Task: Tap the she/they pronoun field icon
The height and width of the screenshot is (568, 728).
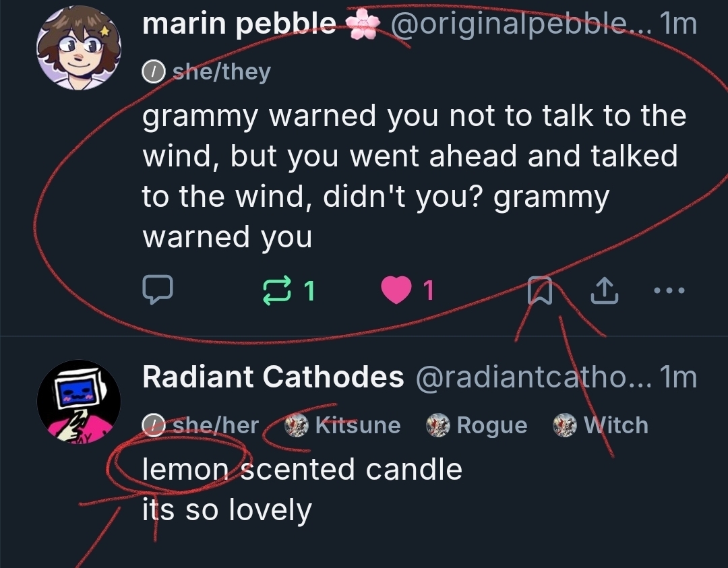Action: click(152, 71)
